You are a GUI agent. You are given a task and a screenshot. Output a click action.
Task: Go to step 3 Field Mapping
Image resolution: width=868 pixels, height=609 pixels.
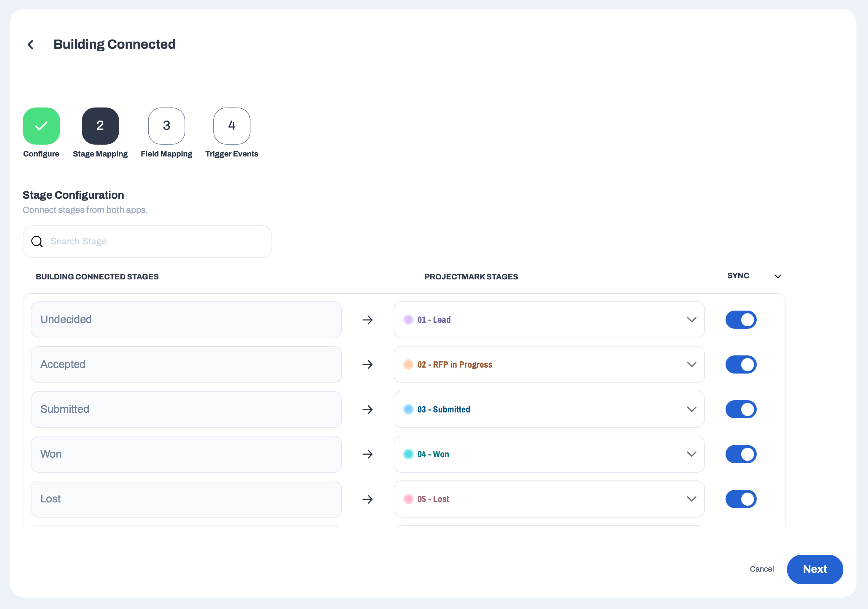tap(166, 126)
